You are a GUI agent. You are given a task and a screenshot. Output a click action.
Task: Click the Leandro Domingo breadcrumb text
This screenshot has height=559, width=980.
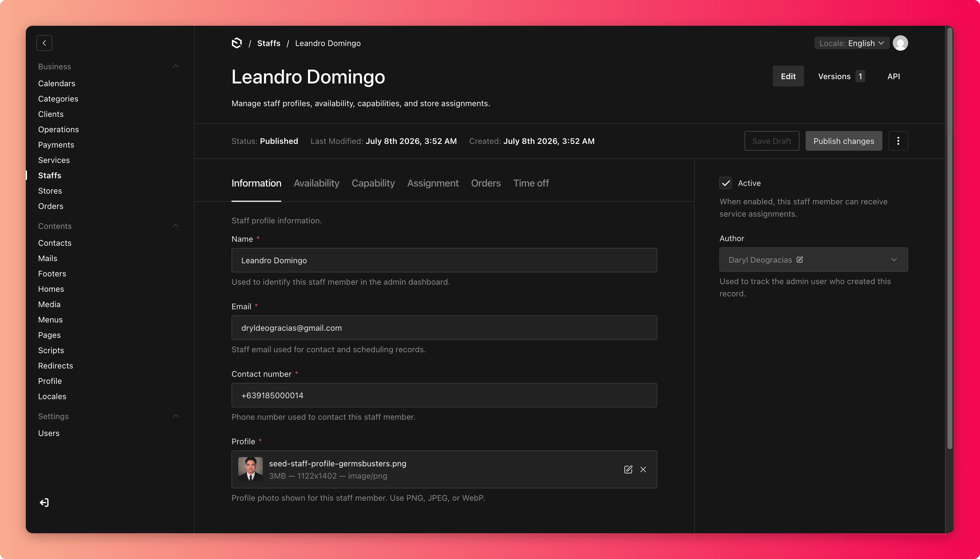pyautogui.click(x=328, y=43)
